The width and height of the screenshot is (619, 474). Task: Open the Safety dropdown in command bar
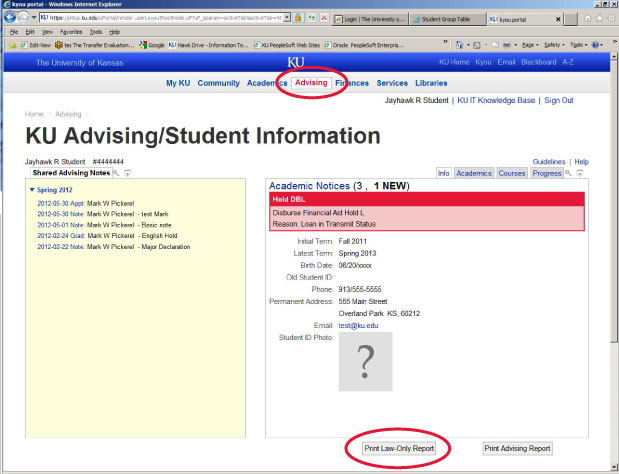(554, 45)
